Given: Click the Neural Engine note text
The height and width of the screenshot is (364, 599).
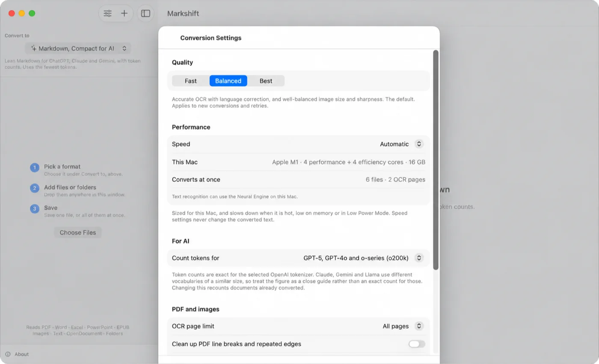Looking at the screenshot, I should pyautogui.click(x=234, y=197).
